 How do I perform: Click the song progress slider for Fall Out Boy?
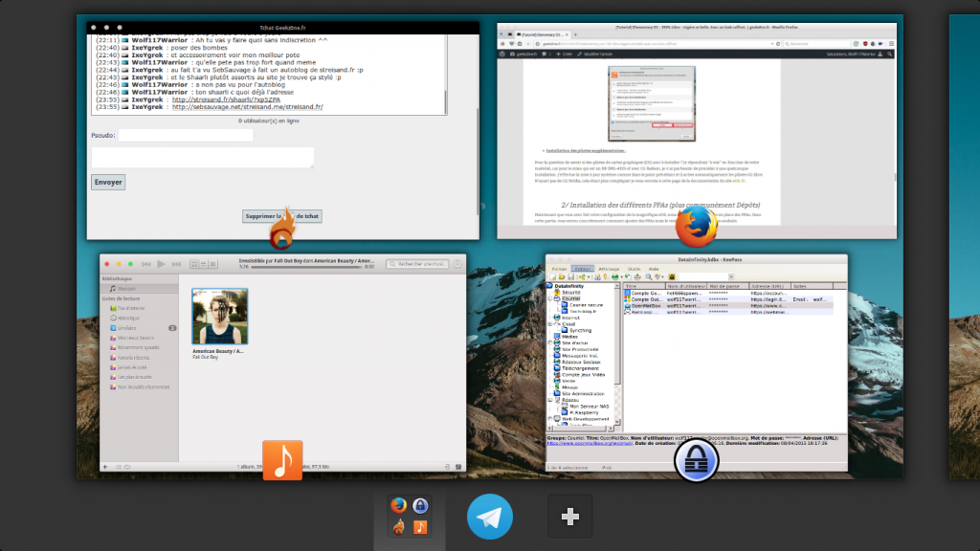pyautogui.click(x=307, y=267)
